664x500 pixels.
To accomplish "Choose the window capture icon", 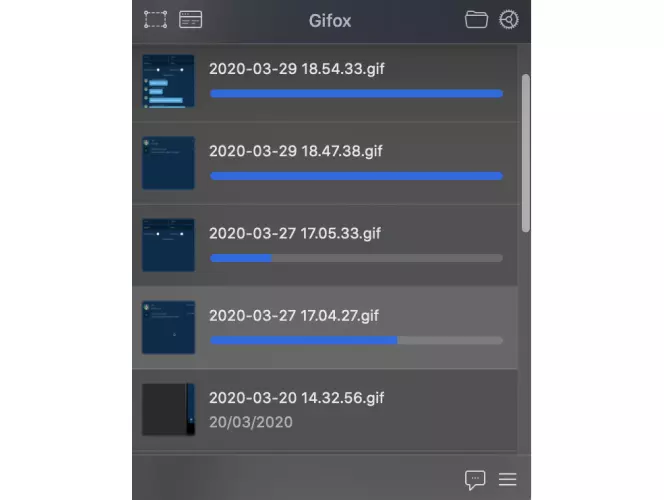I will point(191,19).
